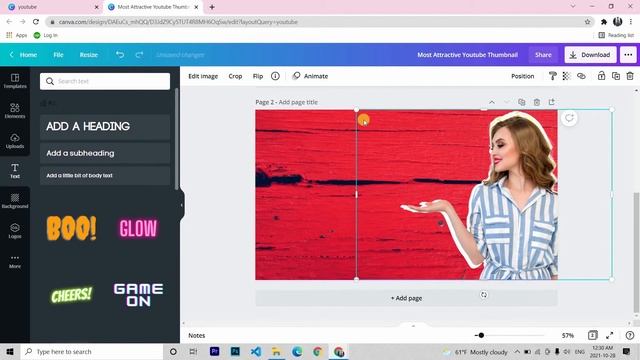Click the Animate button
Viewport: 640px width, 360px height.
point(310,76)
